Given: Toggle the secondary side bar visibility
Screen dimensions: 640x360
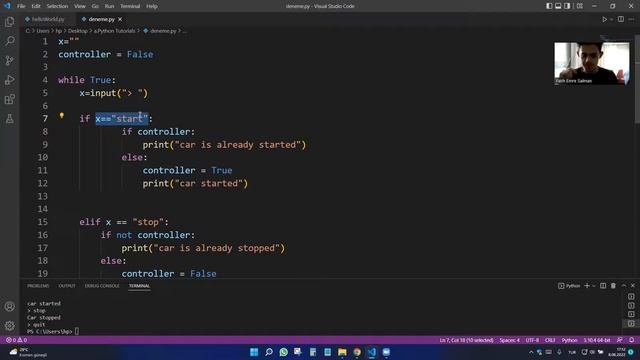Looking at the screenshot, I should click(x=567, y=6).
